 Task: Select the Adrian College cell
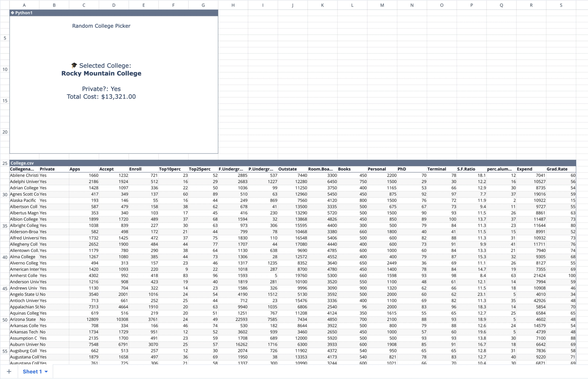tap(24, 188)
